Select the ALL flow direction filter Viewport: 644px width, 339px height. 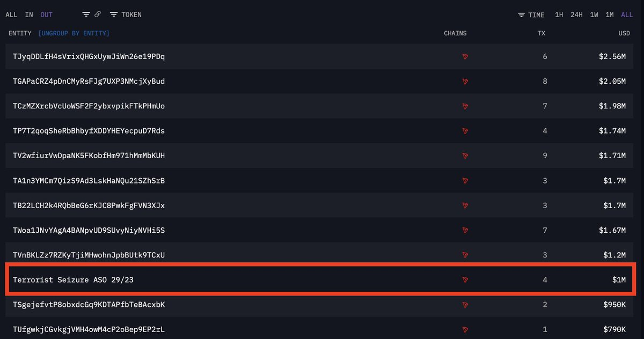pyautogui.click(x=12, y=14)
